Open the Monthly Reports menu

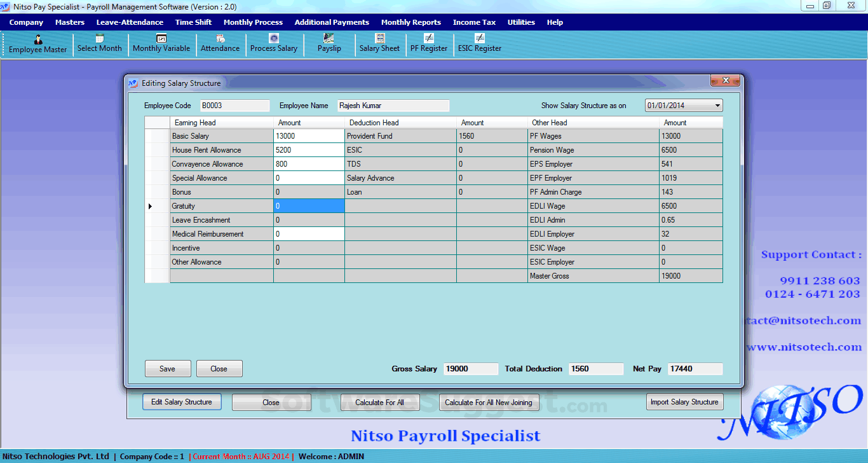tap(411, 22)
